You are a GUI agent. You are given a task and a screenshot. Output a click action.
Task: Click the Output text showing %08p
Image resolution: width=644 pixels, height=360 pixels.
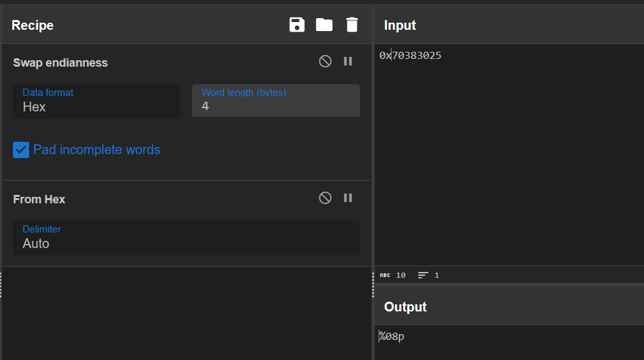[392, 337]
